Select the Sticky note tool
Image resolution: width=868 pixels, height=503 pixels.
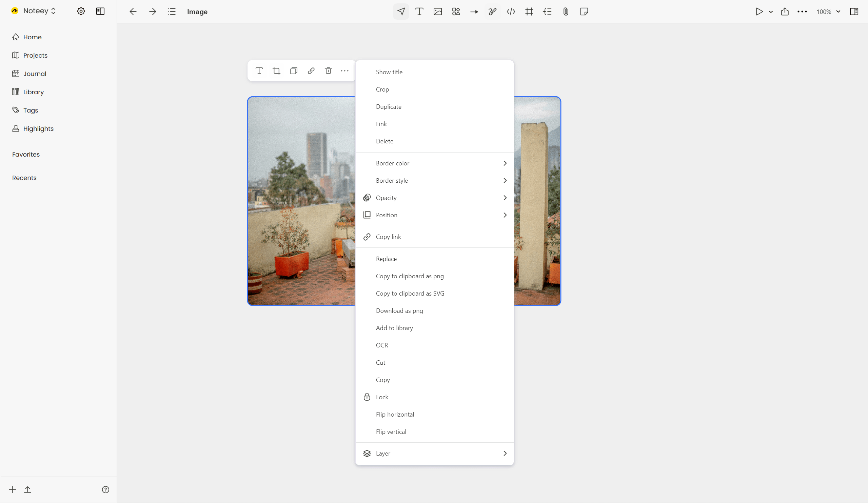coord(584,12)
